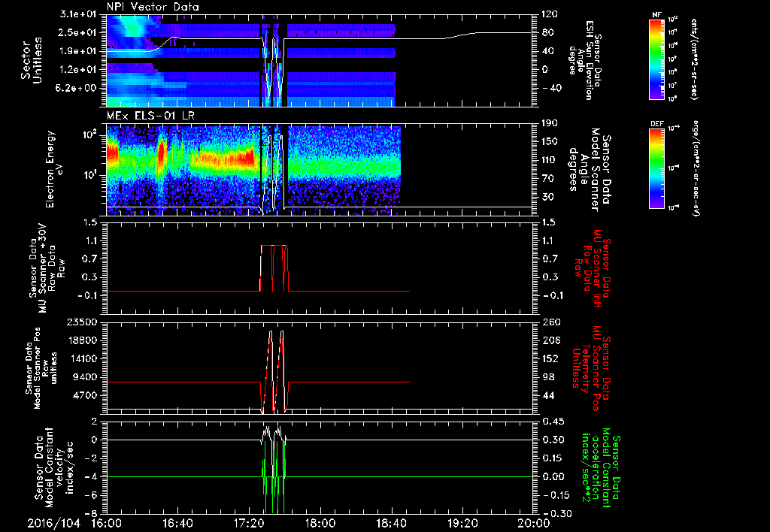
Task: Click the 'Model Scanner Angle degrees' axis label
Action: pyautogui.click(x=590, y=170)
